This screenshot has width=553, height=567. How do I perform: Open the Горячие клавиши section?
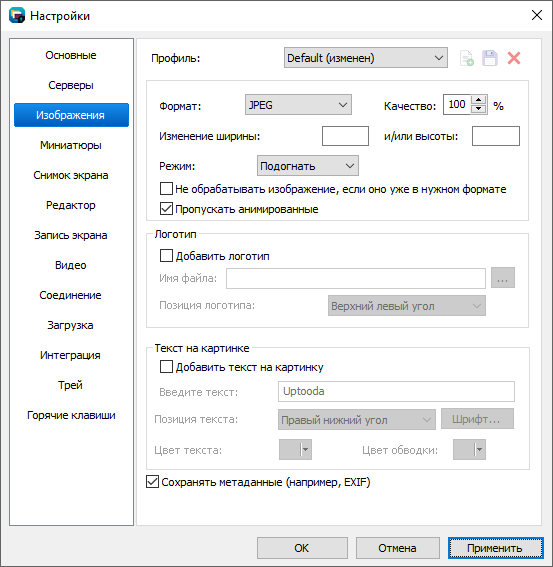click(x=71, y=415)
